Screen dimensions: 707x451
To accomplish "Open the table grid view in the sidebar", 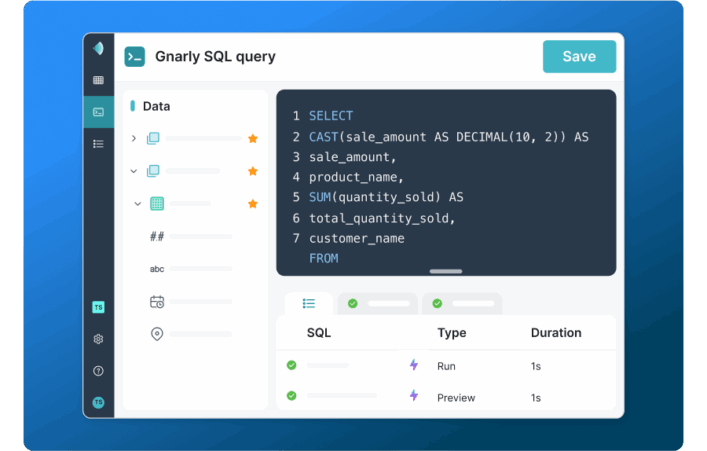I will click(98, 80).
